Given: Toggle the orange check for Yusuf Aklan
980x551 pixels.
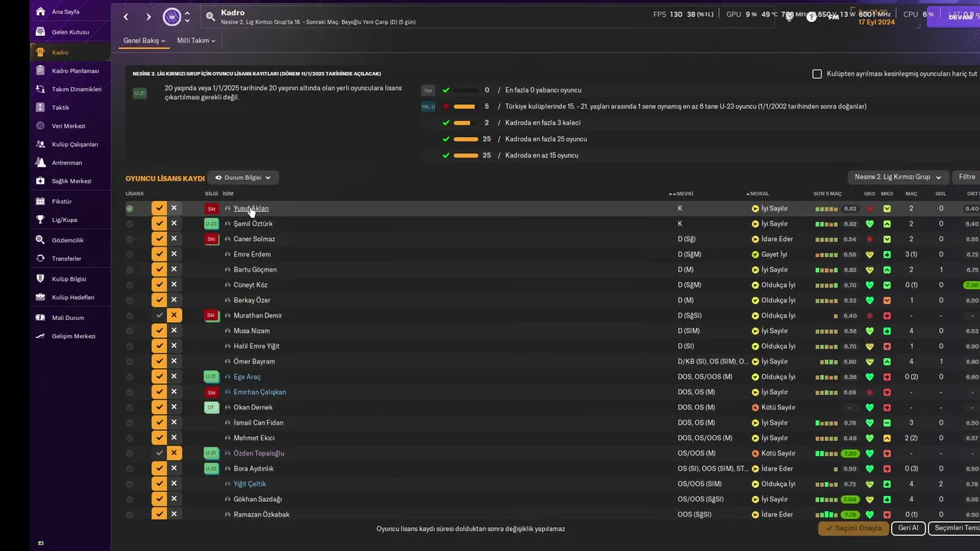Looking at the screenshot, I should tap(158, 208).
